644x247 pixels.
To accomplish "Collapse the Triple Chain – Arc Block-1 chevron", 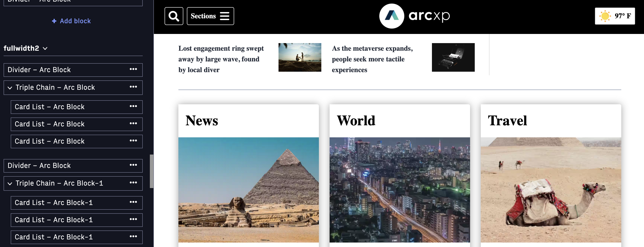I will (10, 184).
